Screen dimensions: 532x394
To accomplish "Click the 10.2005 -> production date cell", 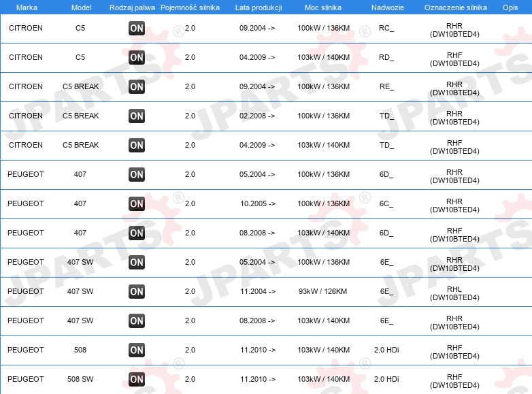I will click(x=258, y=203).
